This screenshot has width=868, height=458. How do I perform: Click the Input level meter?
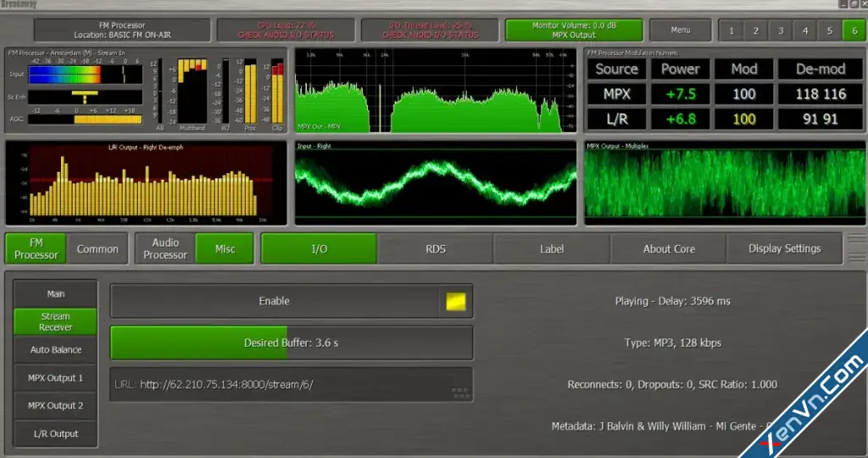[x=86, y=74]
